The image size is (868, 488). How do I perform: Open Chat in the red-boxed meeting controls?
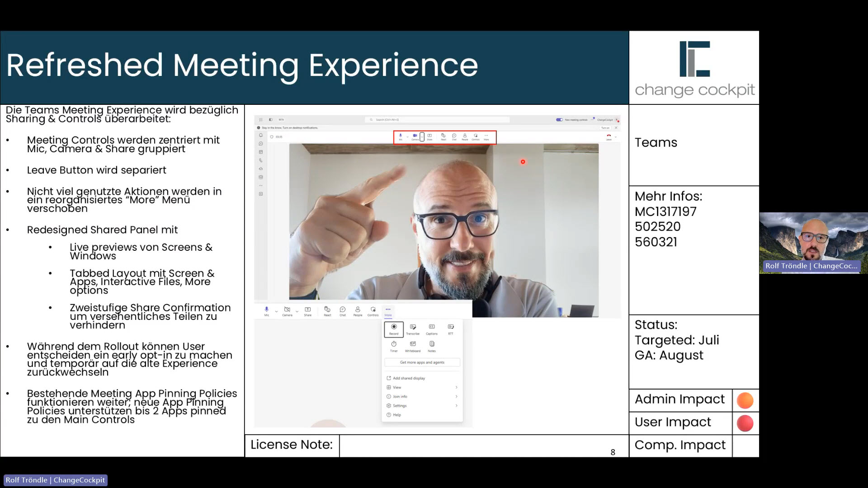[x=454, y=137]
